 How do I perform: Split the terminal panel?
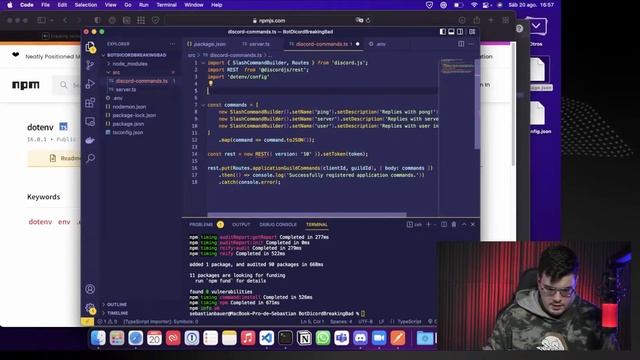[444, 224]
